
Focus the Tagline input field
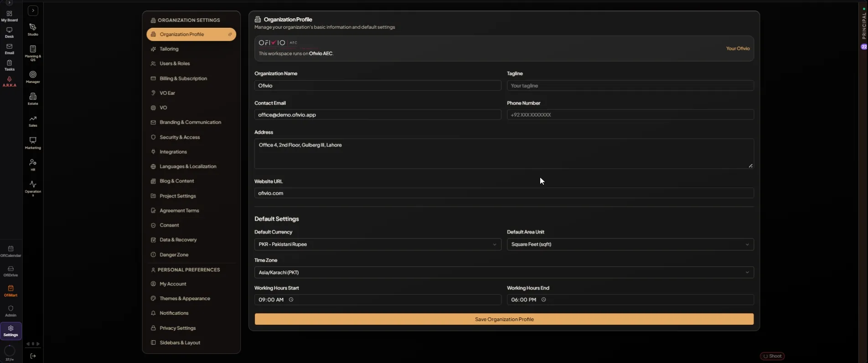(x=630, y=86)
